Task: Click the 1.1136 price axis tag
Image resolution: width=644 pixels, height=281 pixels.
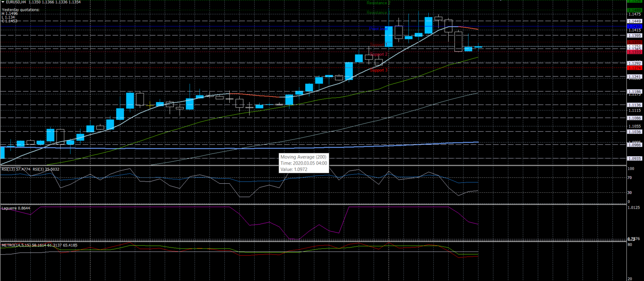Action: click(x=635, y=105)
